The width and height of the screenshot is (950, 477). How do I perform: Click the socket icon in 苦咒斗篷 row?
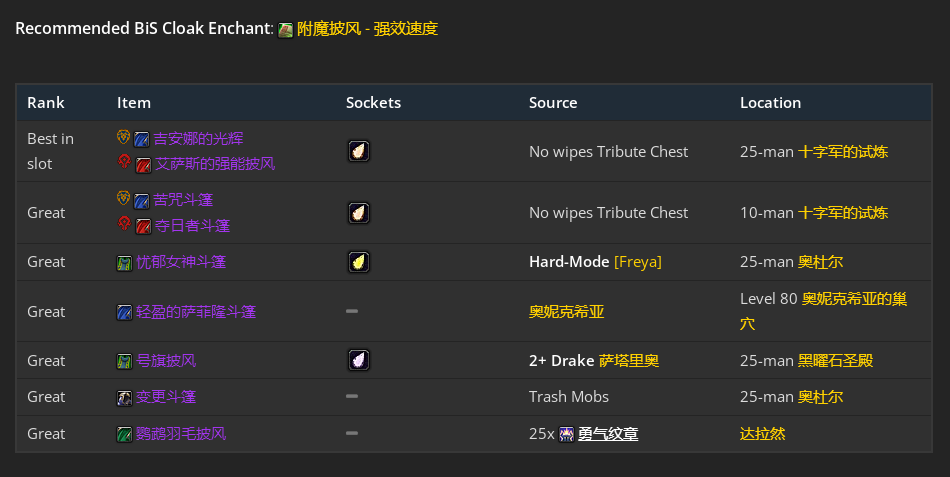click(358, 212)
